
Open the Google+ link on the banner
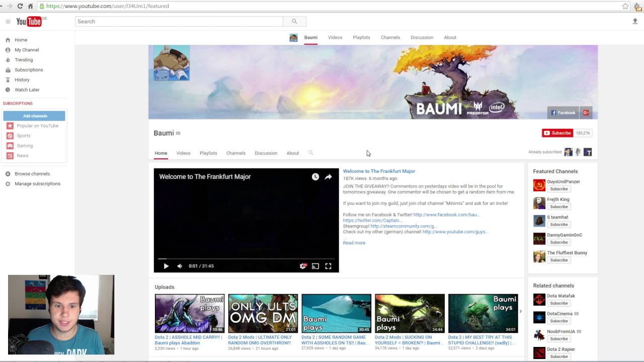pyautogui.click(x=586, y=113)
